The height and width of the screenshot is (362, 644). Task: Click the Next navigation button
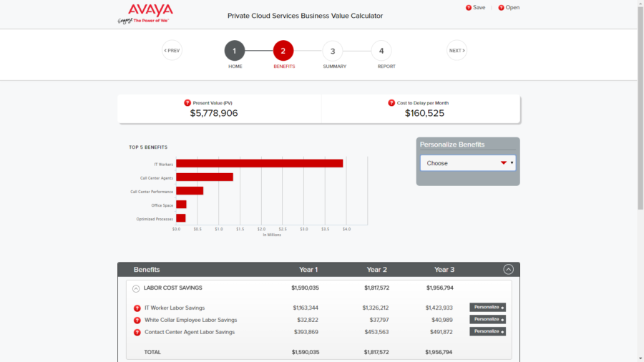pos(457,51)
